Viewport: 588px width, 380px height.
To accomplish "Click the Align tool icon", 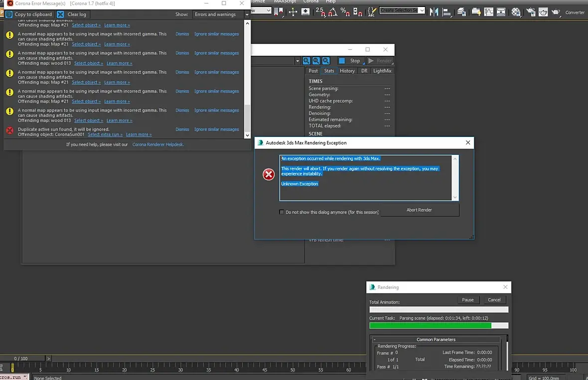I will coord(447,11).
